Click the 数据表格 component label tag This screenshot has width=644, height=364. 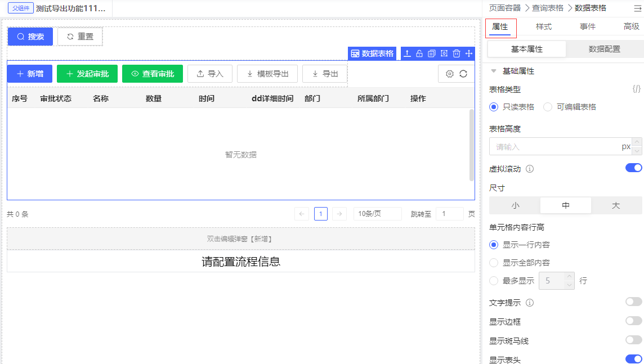tap(372, 53)
